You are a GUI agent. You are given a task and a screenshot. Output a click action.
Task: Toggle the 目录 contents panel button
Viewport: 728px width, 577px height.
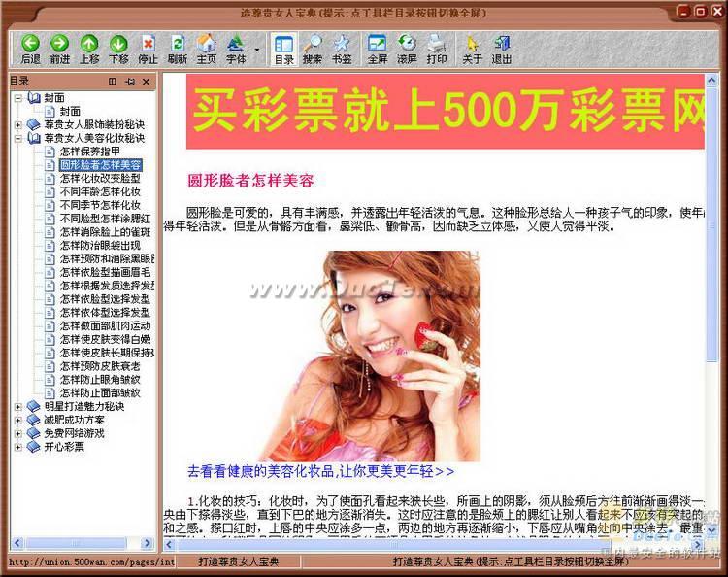pos(283,49)
